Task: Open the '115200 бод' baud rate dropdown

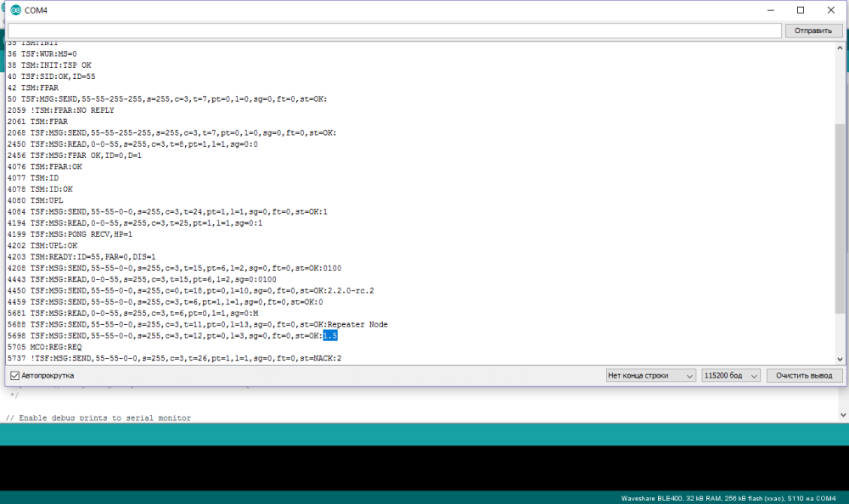Action: pos(730,375)
